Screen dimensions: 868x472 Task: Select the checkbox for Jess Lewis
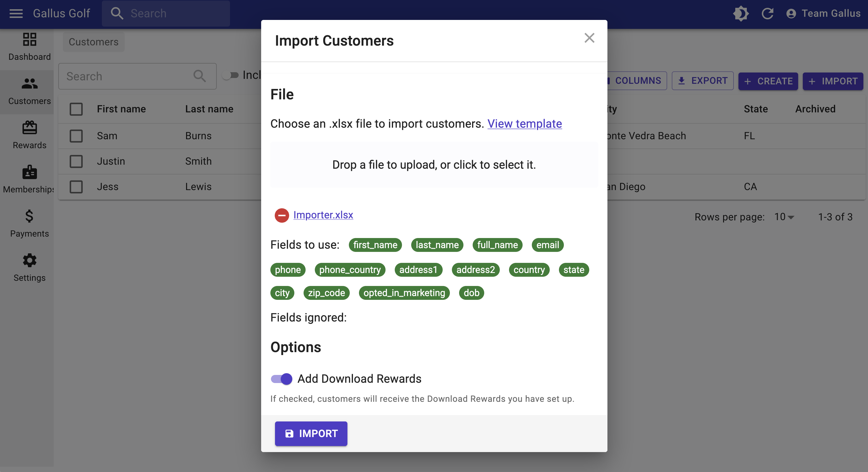coord(76,187)
